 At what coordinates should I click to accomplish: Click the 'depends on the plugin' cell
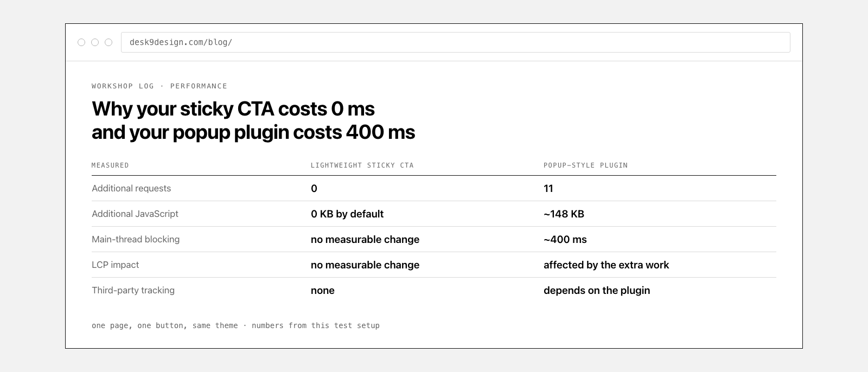[x=597, y=291]
